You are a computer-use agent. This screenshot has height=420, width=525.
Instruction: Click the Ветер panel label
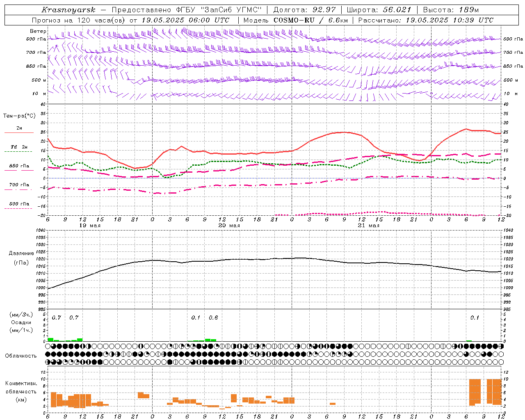pyautogui.click(x=38, y=31)
